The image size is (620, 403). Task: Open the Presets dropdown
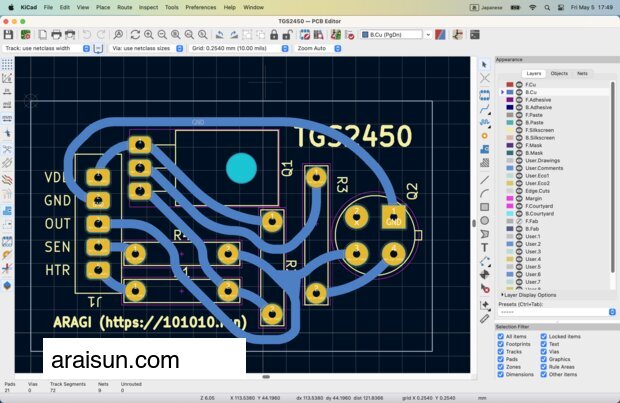(x=557, y=312)
